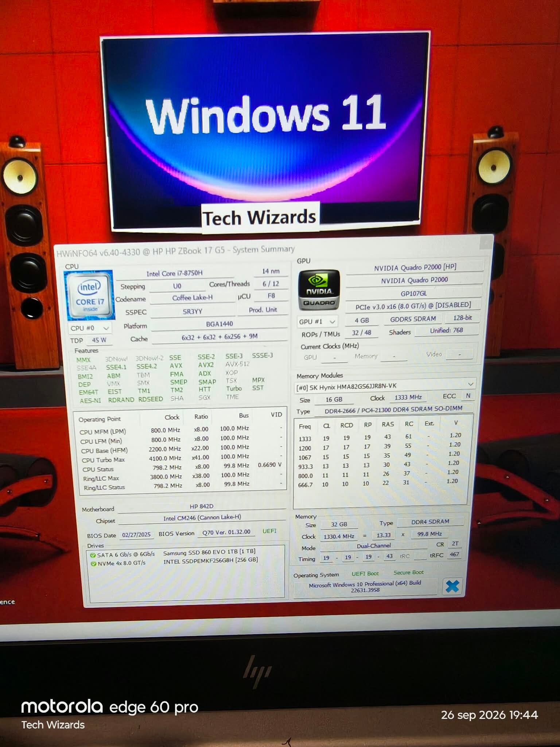Click the NVIDIA Quadro P2000 [HP] field

point(415,267)
